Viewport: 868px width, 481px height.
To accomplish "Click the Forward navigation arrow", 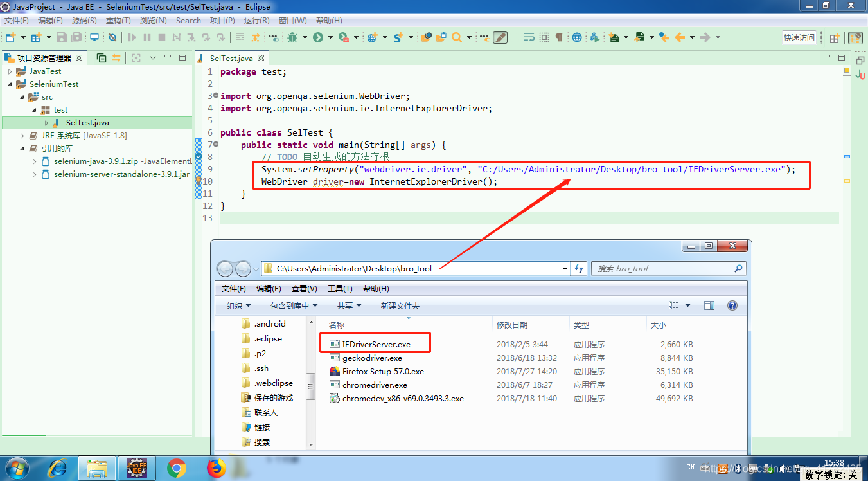I will click(705, 37).
